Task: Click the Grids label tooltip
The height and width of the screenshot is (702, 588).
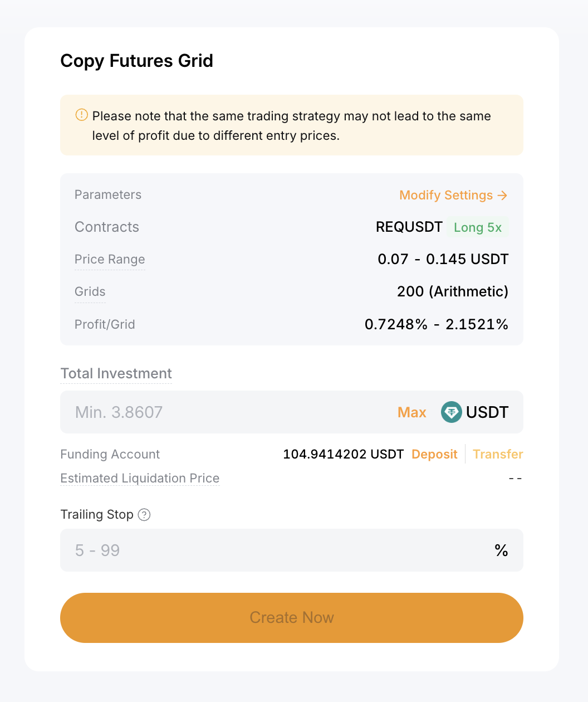Action: coord(90,292)
